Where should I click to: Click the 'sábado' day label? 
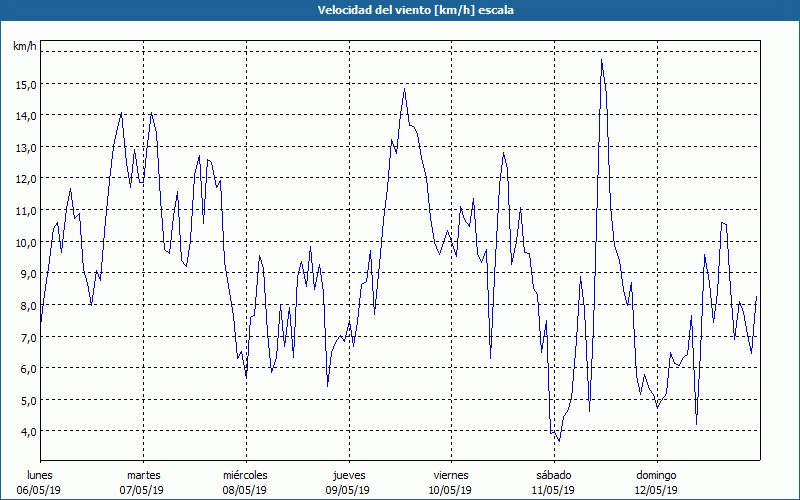point(554,475)
